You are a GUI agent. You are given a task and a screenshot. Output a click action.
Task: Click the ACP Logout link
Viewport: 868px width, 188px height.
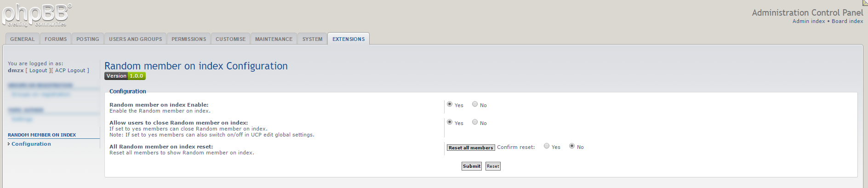click(x=70, y=70)
